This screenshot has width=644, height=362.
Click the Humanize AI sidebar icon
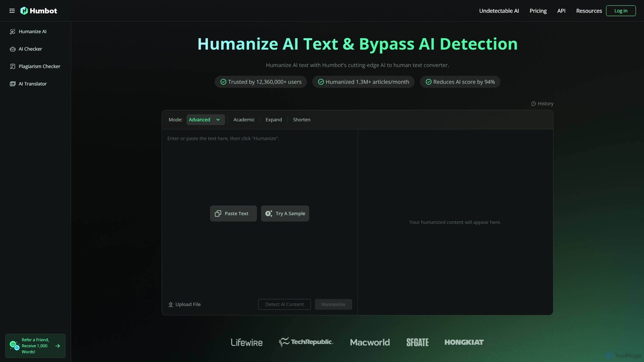[x=13, y=32]
